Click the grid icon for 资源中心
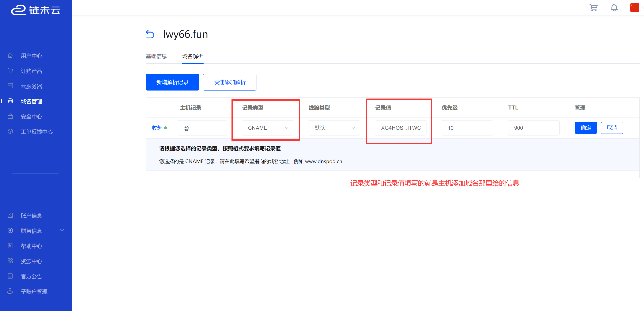Image resolution: width=644 pixels, height=311 pixels. (10, 261)
